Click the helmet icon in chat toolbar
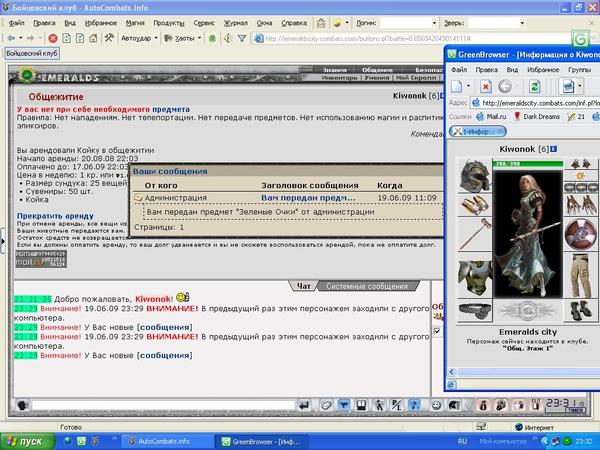This screenshot has height=450, width=600. [454, 405]
